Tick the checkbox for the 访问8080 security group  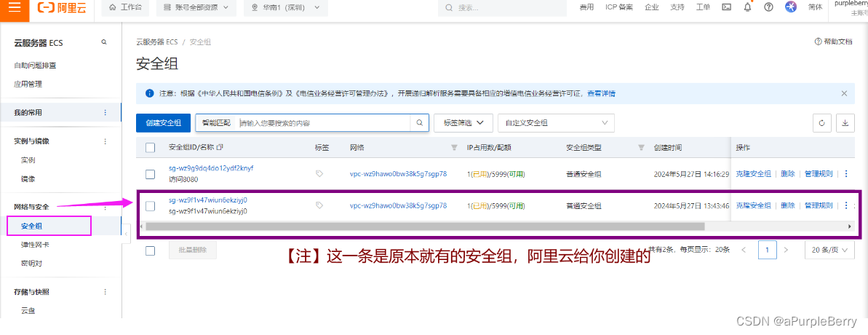pyautogui.click(x=150, y=174)
